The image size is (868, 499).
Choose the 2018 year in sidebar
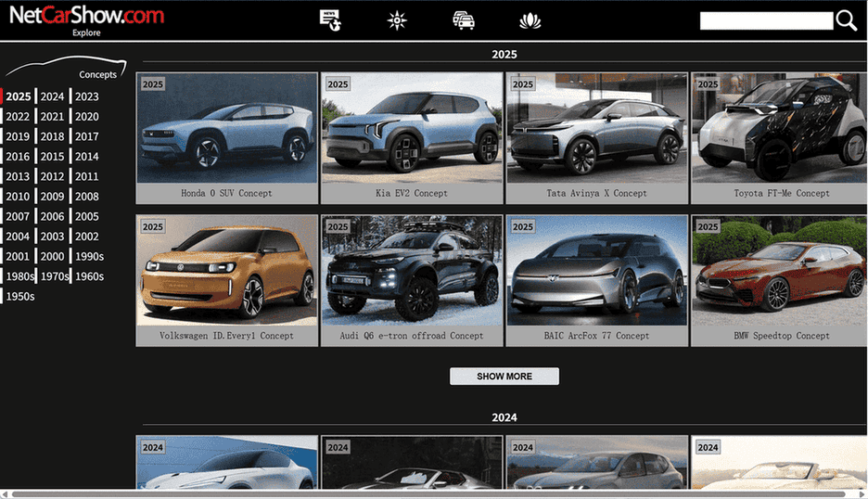(52, 136)
